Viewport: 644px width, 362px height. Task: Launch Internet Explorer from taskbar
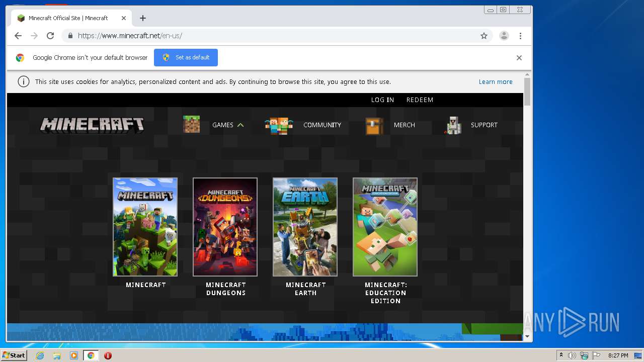40,355
